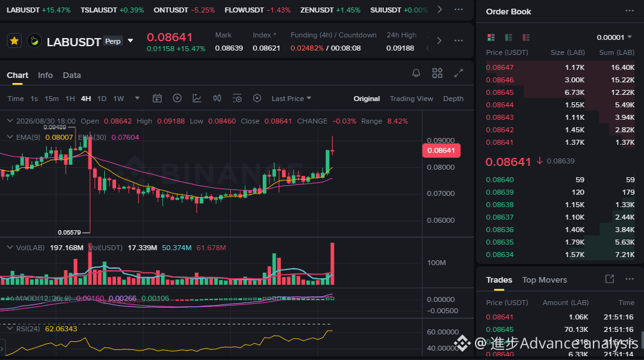Select FLOWUSDT in the ticker bar
The height and width of the screenshot is (360, 644).
pos(258,10)
